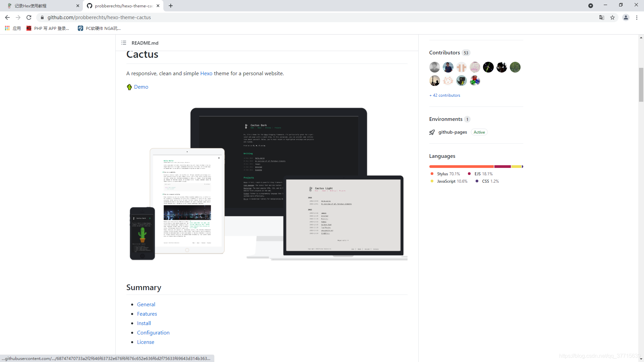Open the first gray contributor avatar

coord(435,67)
